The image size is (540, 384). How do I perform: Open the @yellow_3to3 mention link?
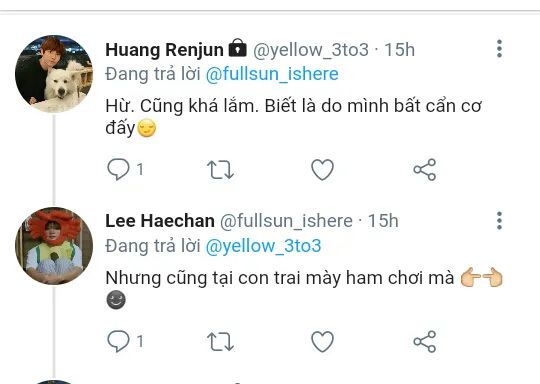pyautogui.click(x=263, y=246)
